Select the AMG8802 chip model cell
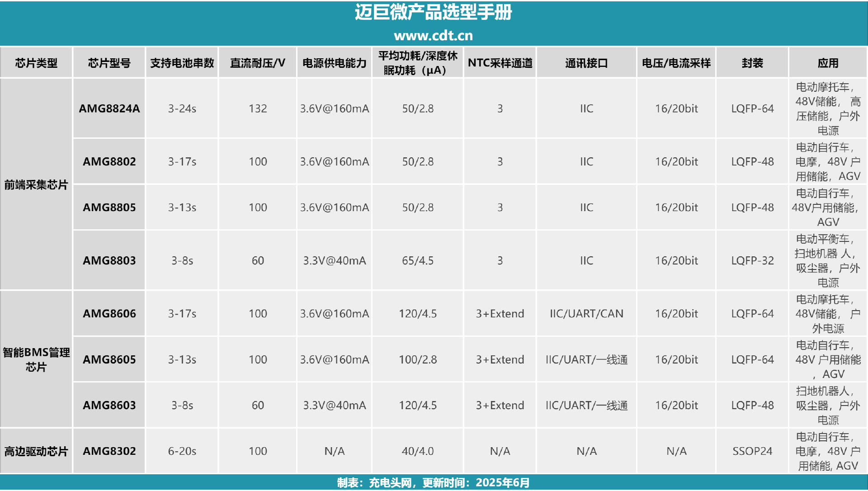This screenshot has width=868, height=491. click(109, 161)
